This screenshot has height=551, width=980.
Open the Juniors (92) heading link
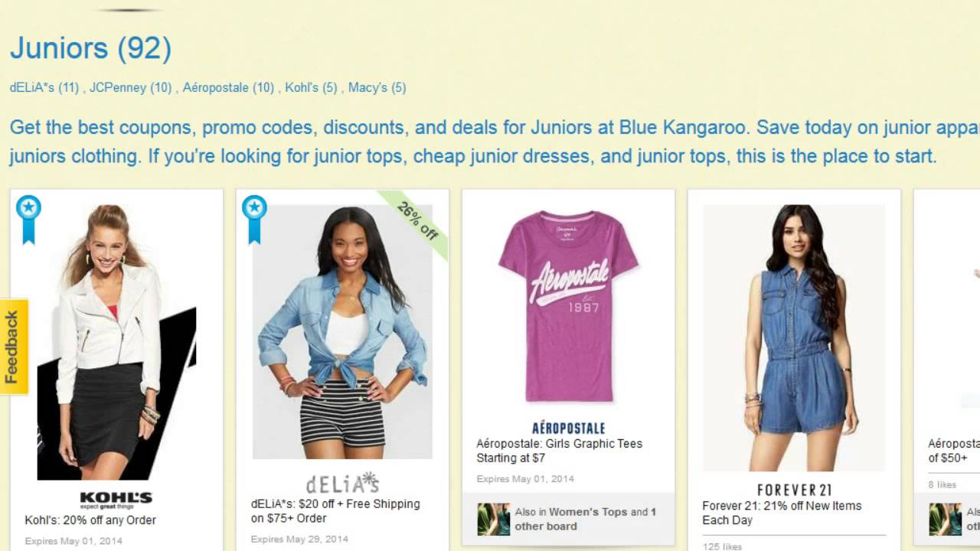(90, 48)
